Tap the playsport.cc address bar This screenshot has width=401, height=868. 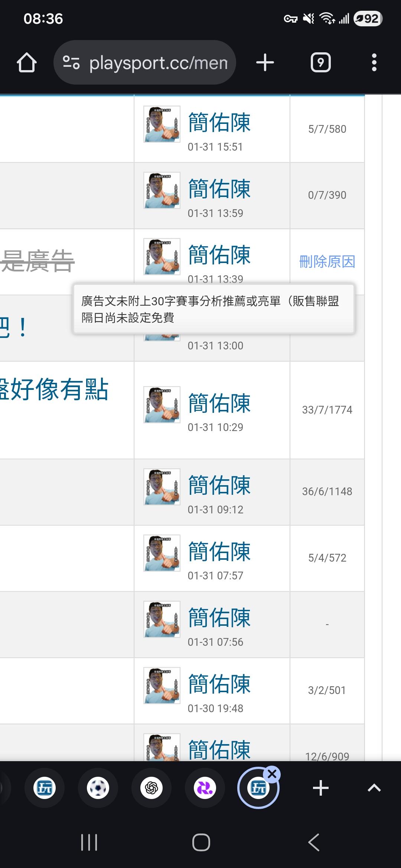[145, 62]
